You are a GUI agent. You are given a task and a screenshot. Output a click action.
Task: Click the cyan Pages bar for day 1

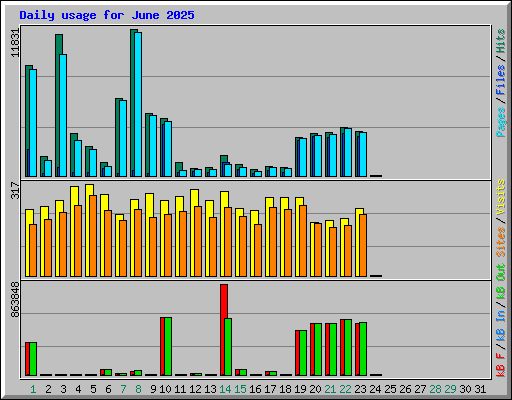[x=33, y=123]
